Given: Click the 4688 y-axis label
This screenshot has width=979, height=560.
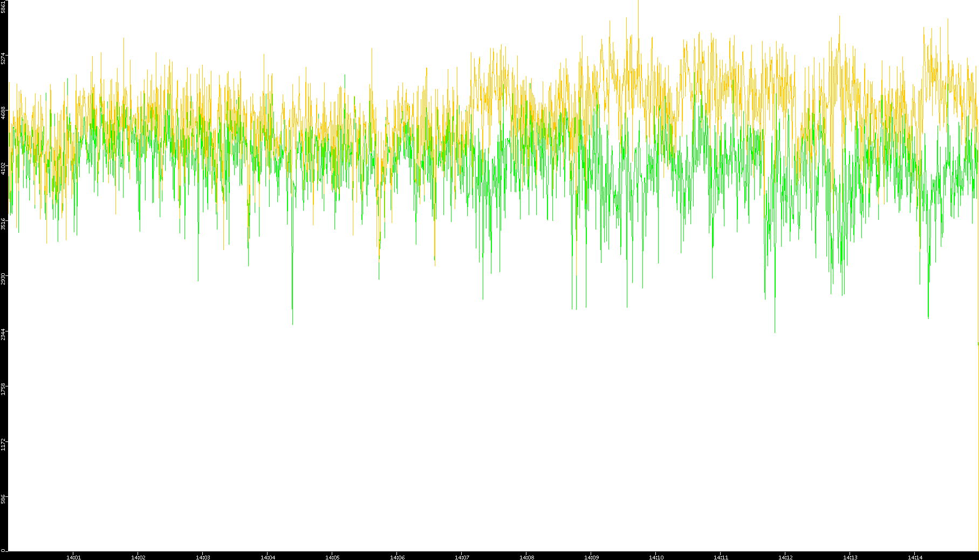Looking at the screenshot, I should [x=3, y=113].
